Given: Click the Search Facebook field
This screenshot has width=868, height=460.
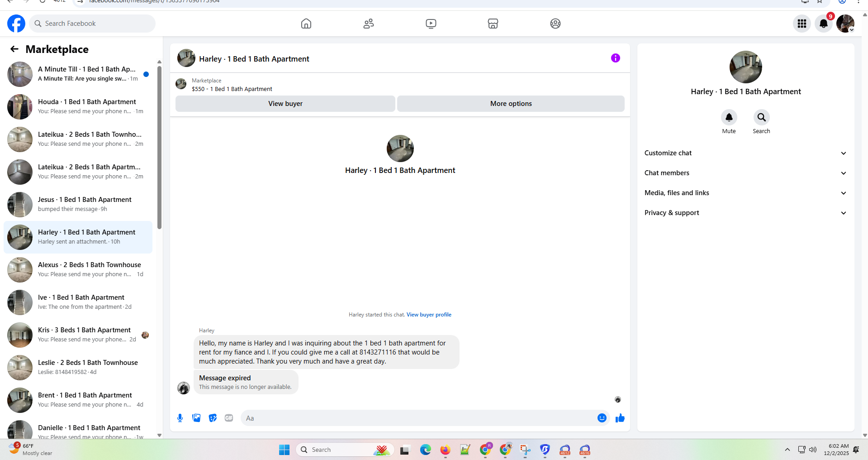Looking at the screenshot, I should 92,24.
